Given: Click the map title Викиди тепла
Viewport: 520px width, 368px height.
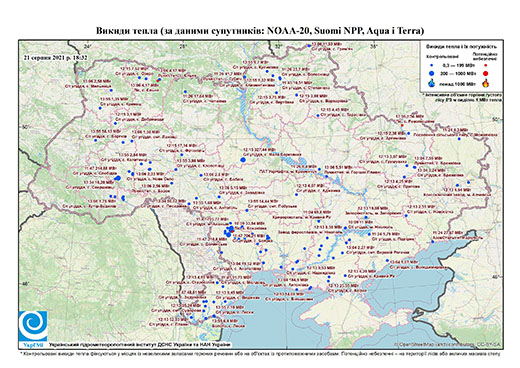Looking at the screenshot, I should (260, 31).
